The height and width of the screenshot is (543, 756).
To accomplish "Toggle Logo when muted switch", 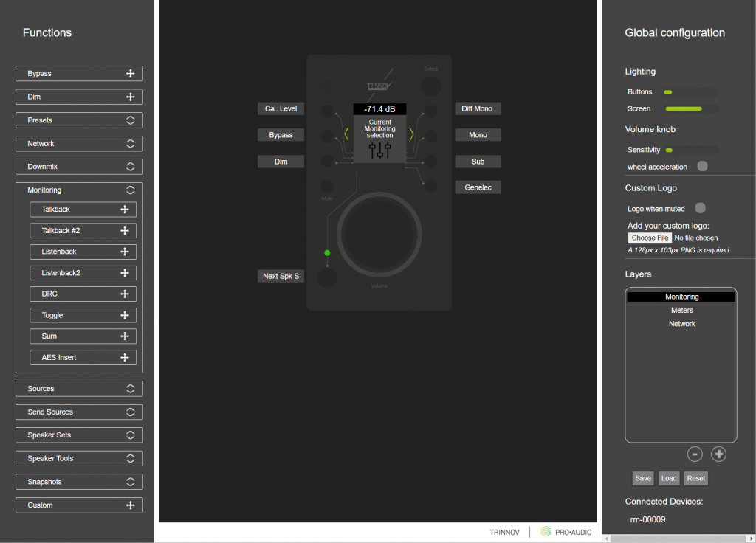I will coord(700,208).
